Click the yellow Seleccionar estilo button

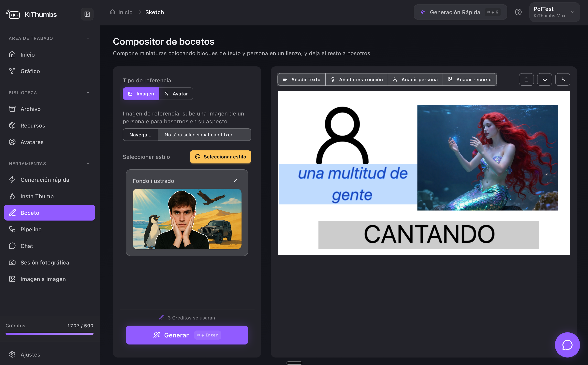[x=220, y=157]
